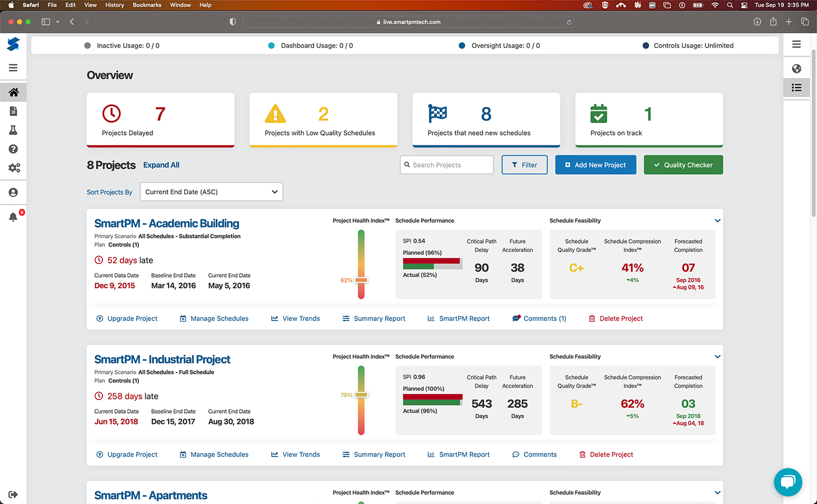Click the Search Projects field
817x504 pixels.
447,165
